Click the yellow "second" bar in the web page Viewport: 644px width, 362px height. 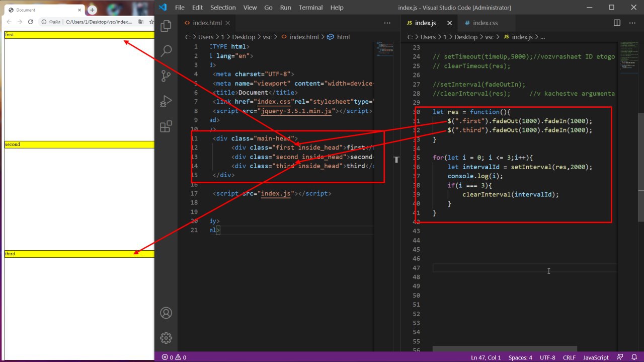tap(79, 144)
